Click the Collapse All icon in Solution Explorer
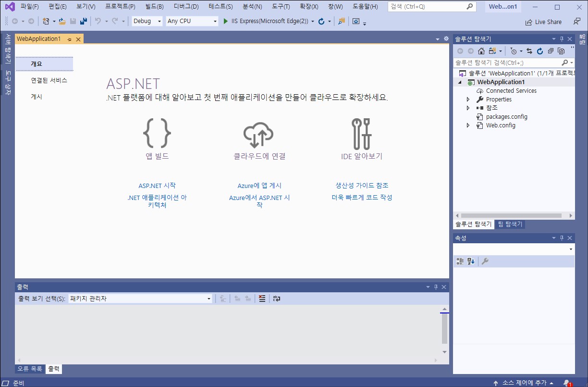The image size is (588, 387). (x=551, y=51)
